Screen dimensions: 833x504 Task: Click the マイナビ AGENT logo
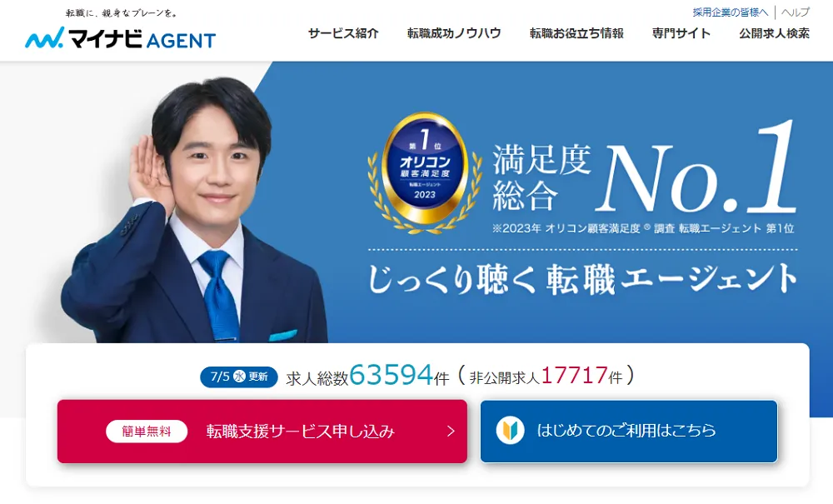(120, 38)
